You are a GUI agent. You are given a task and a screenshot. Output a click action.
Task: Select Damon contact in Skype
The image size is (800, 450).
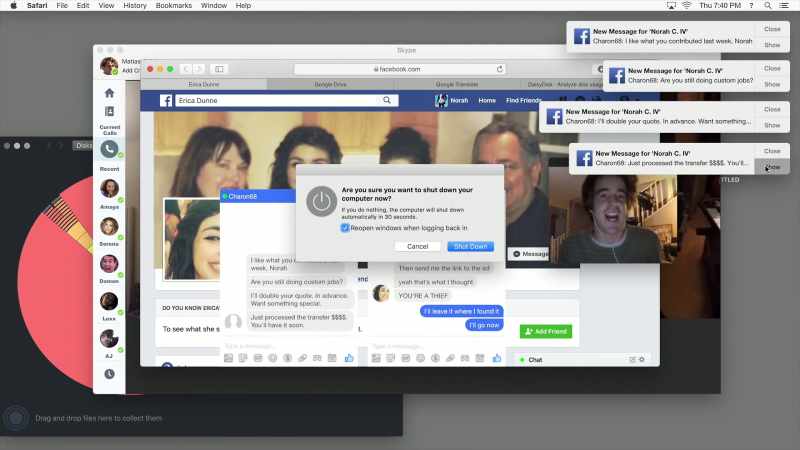coord(109,264)
